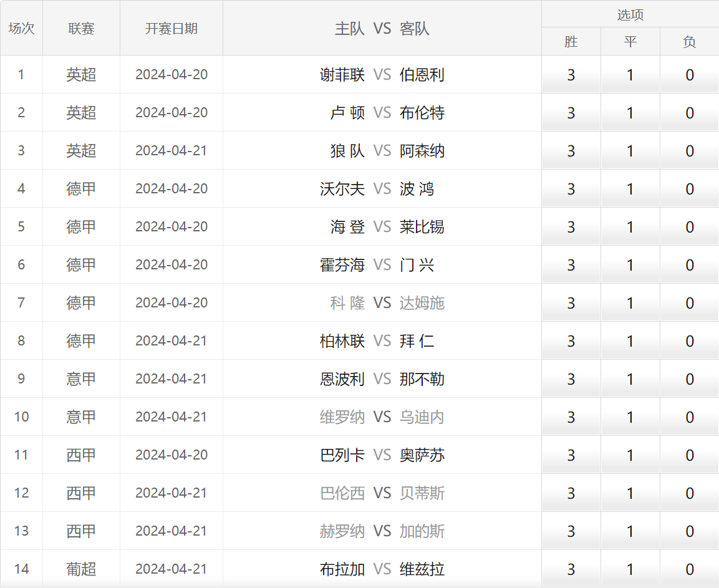Choose option 0 for 狼队 VS 阿森纳
The image size is (719, 588).
(x=690, y=151)
